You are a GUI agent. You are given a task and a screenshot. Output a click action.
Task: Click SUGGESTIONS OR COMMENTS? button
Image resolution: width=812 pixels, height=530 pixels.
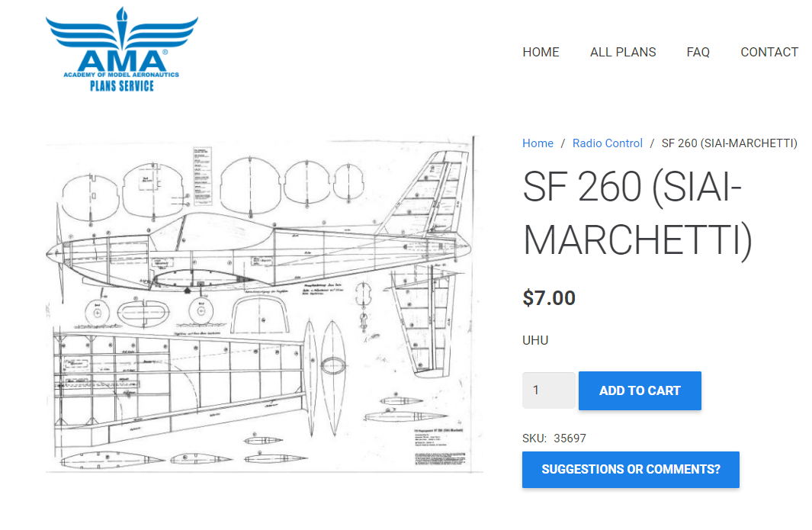[631, 470]
